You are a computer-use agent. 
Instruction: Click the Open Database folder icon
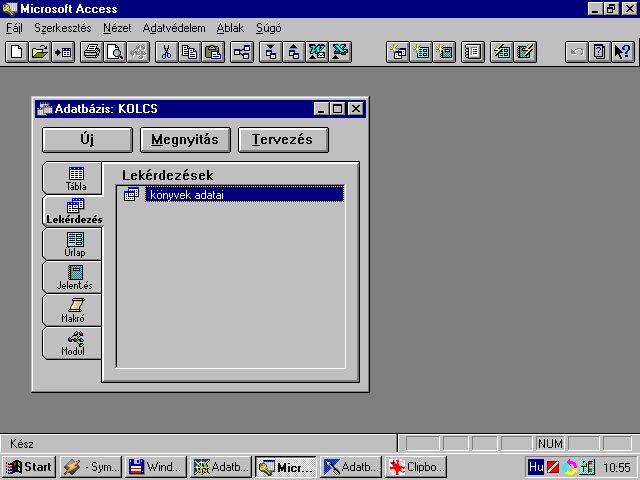pyautogui.click(x=40, y=52)
